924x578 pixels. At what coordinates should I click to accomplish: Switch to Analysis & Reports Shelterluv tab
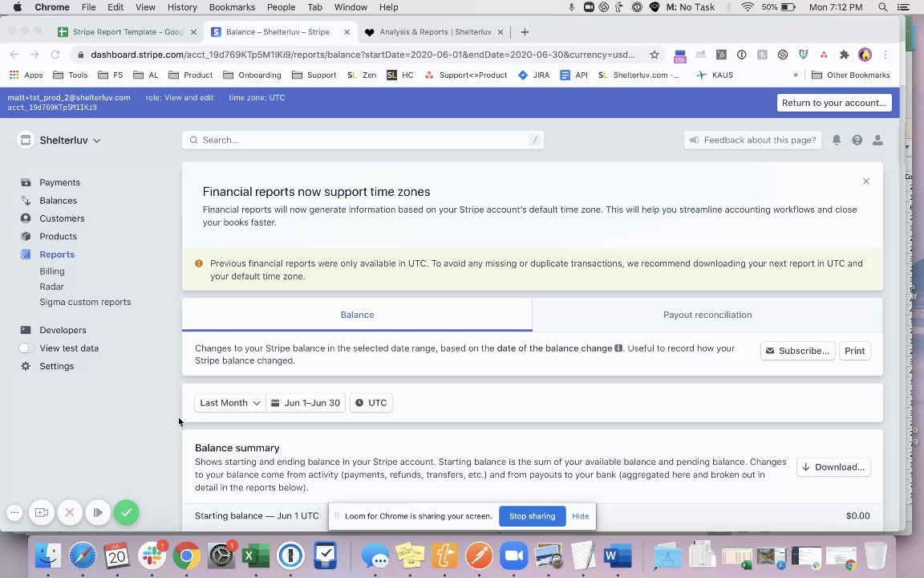[435, 32]
